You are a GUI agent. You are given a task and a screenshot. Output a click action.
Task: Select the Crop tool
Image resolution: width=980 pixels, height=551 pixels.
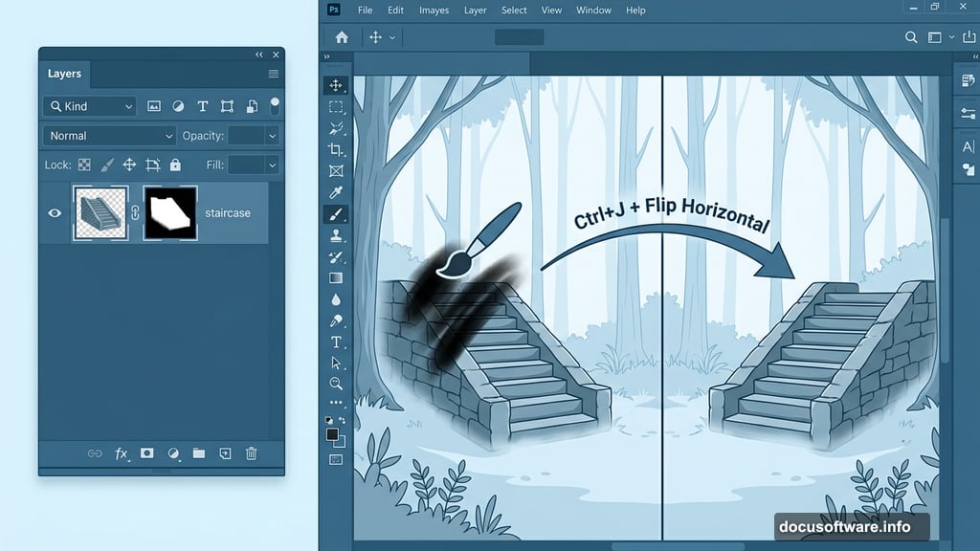pyautogui.click(x=336, y=148)
